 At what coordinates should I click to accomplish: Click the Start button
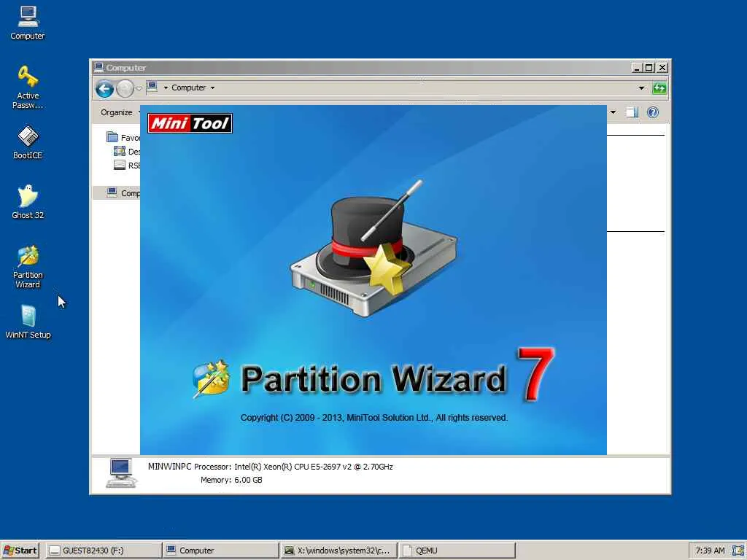tap(20, 551)
